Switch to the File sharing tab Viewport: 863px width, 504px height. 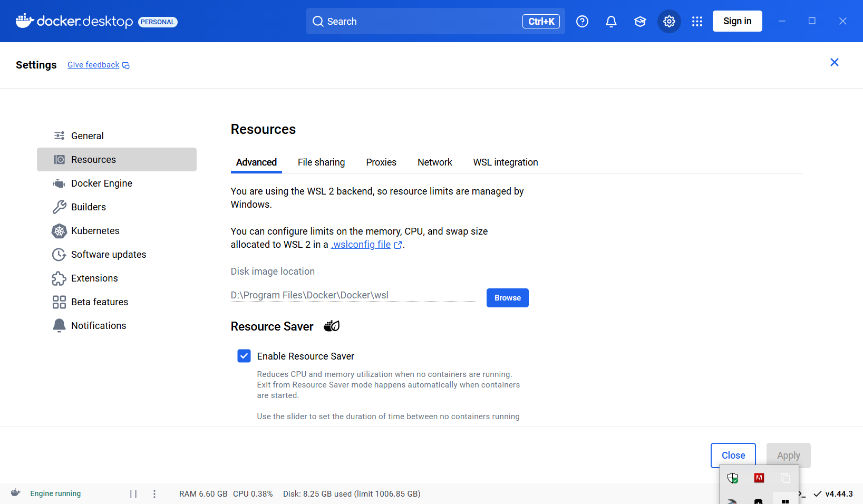pyautogui.click(x=321, y=162)
